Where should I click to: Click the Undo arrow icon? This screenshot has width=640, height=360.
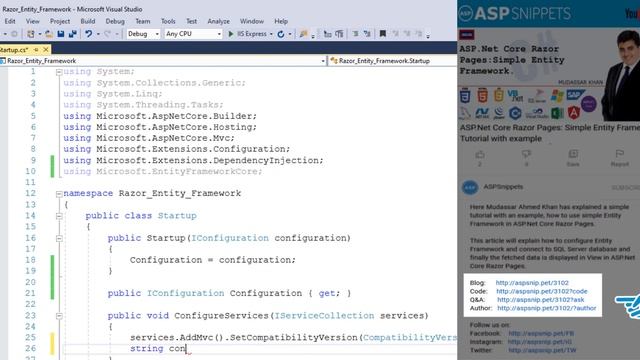tap(89, 34)
